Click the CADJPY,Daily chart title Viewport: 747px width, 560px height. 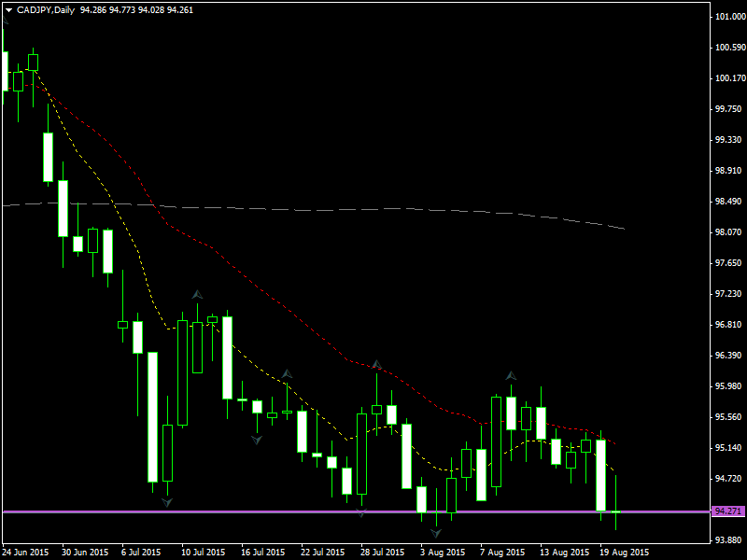click(x=46, y=10)
